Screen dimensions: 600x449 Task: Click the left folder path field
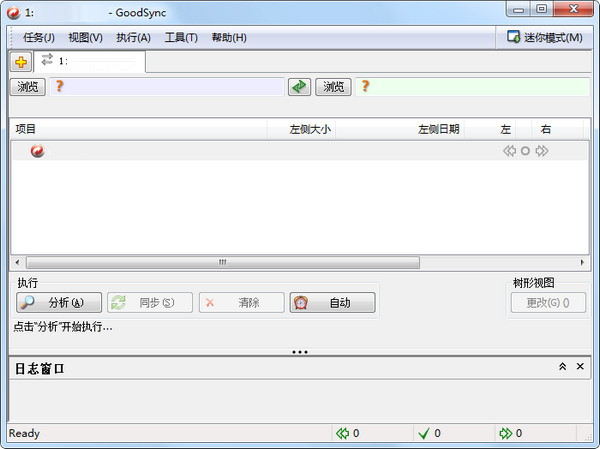click(x=167, y=87)
